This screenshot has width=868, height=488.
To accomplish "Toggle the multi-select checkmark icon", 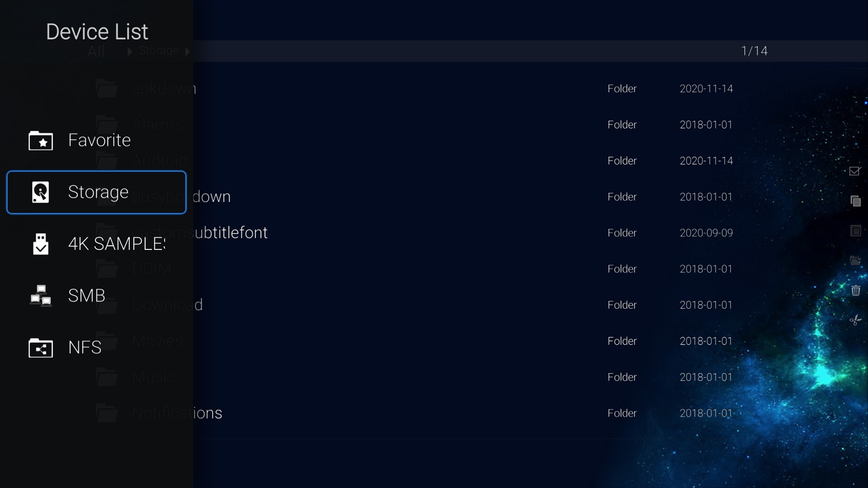I will (x=855, y=171).
